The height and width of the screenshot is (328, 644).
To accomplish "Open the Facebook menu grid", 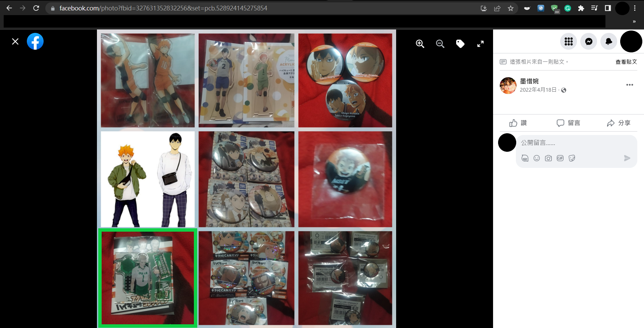I will coord(569,42).
